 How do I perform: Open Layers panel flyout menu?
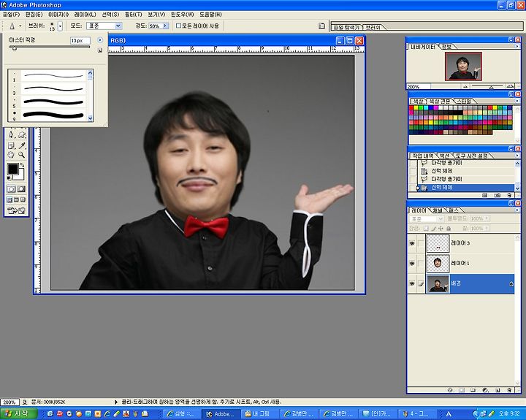tap(517, 210)
